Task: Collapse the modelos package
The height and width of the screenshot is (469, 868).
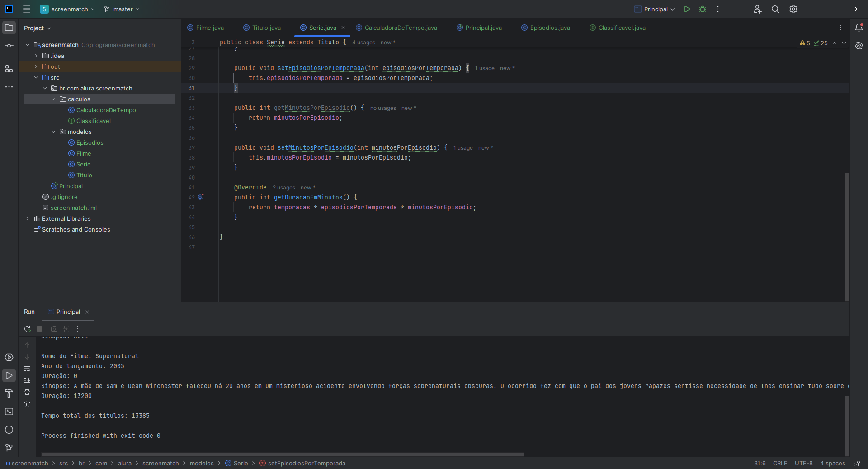Action: pos(53,132)
